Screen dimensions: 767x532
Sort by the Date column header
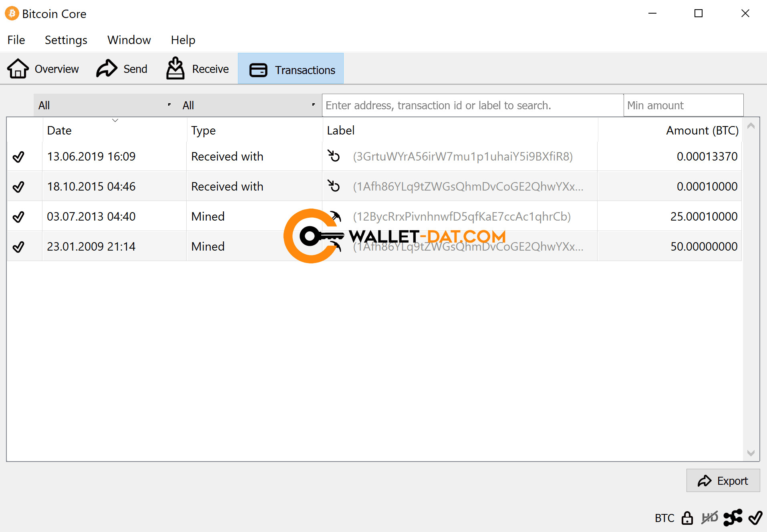115,130
